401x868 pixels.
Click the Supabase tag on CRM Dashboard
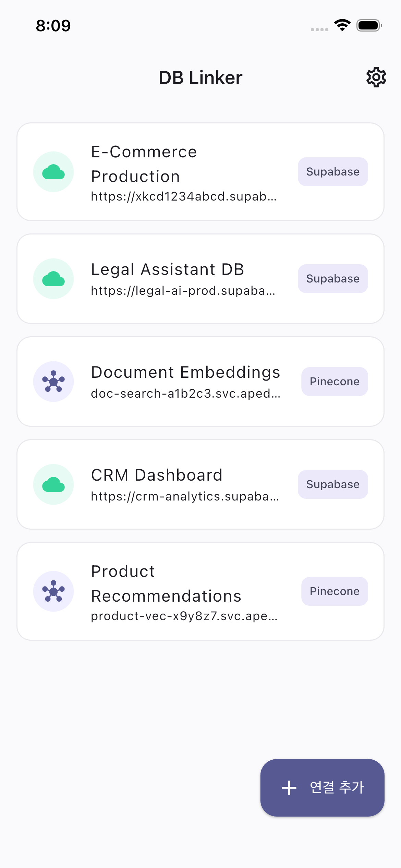click(333, 484)
